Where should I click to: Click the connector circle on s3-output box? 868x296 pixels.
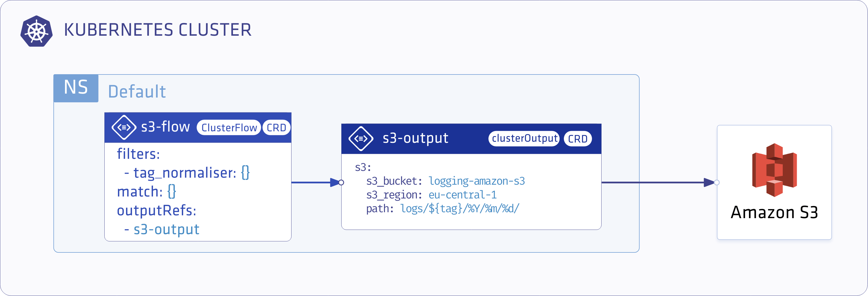[x=341, y=182]
